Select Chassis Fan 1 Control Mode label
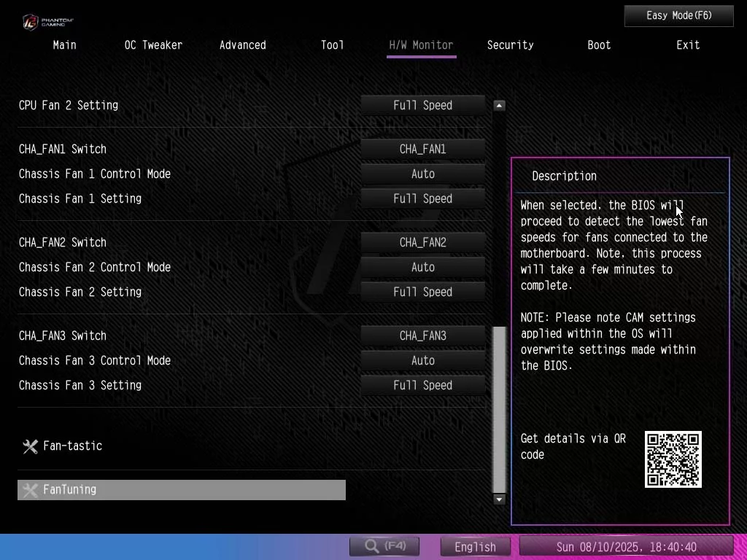The width and height of the screenshot is (747, 560). 94,174
